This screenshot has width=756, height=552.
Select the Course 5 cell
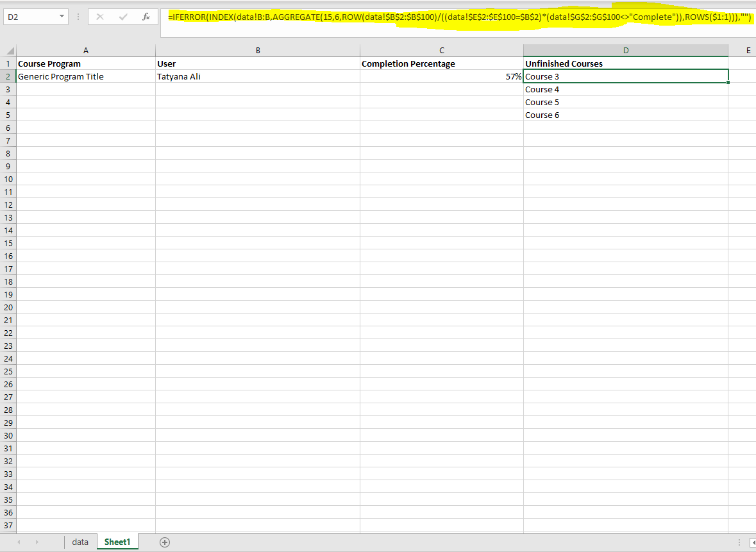(626, 102)
